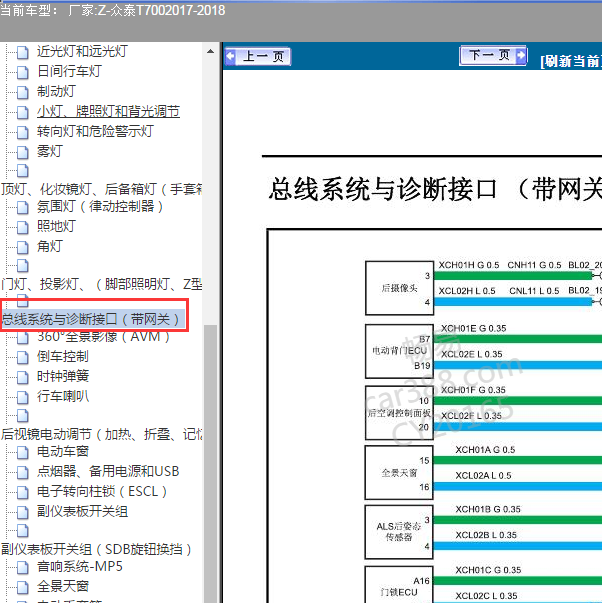Click page icon beside 日间行车灯
602x603 pixels.
[23, 72]
